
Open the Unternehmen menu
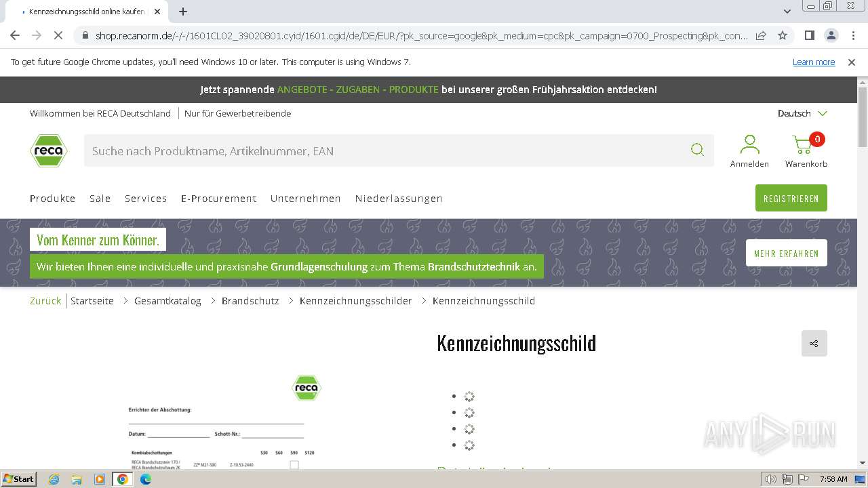306,199
